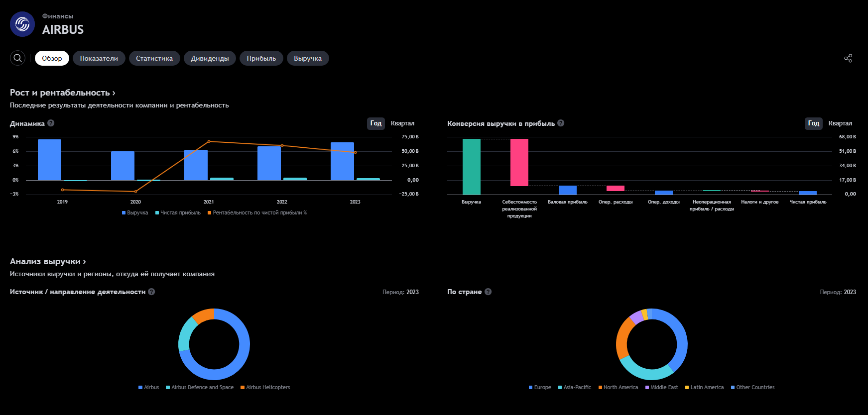This screenshot has height=415, width=868.
Task: Click the Финансы breadcrumb label
Action: pyautogui.click(x=58, y=16)
